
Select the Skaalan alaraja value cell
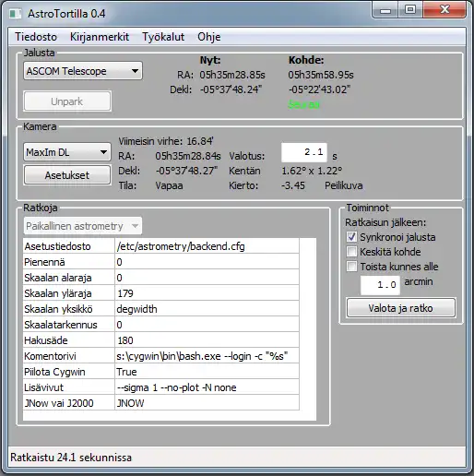(x=207, y=278)
